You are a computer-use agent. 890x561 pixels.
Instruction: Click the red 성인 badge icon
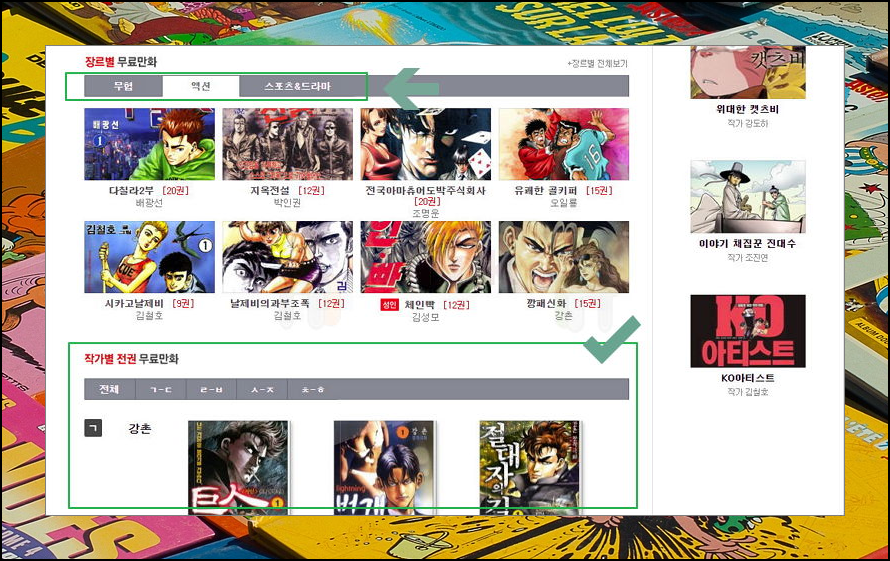coord(389,305)
